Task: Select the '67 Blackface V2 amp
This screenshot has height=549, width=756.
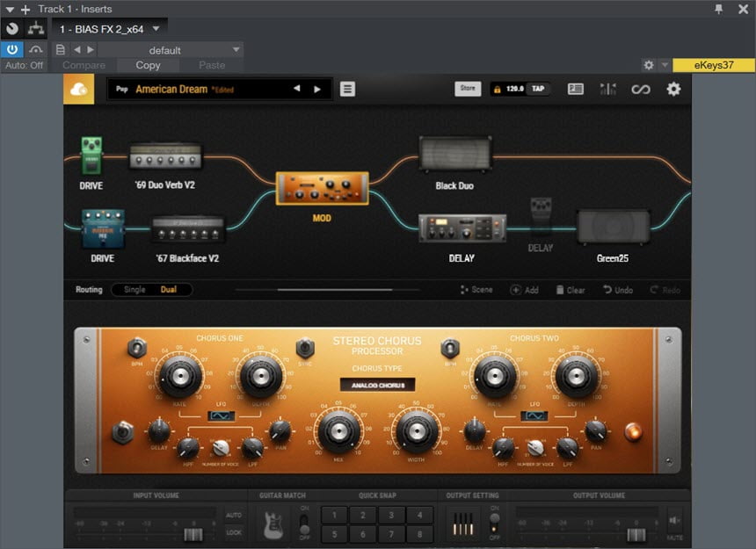Action: click(x=188, y=228)
